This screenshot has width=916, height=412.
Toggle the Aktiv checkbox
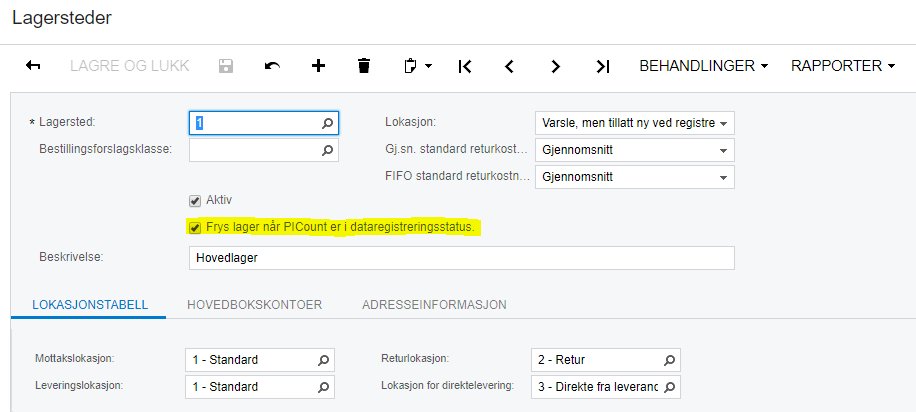(x=195, y=200)
